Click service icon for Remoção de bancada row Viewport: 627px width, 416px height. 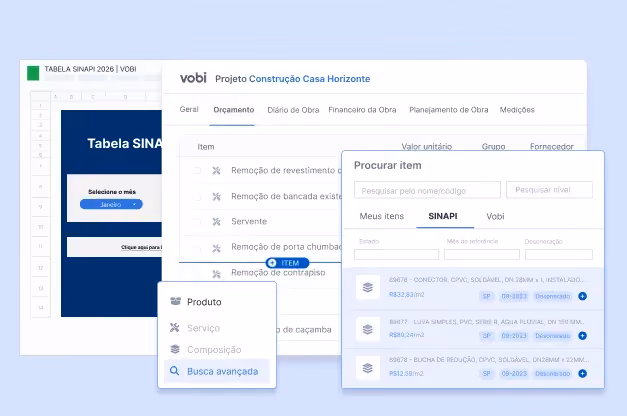[x=216, y=196]
